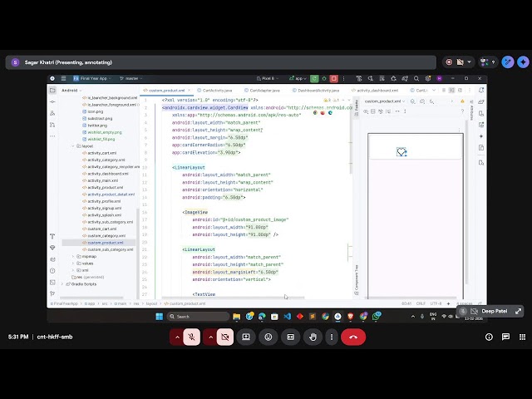Open chat with everyone panel

point(505,337)
